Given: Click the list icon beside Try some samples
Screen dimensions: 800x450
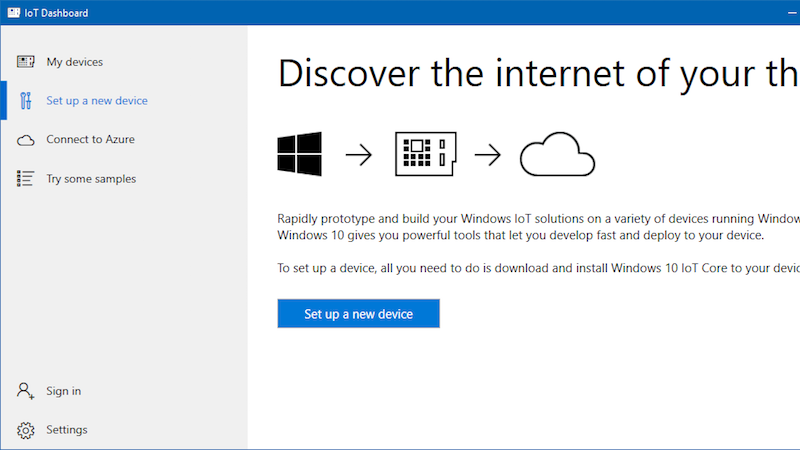Looking at the screenshot, I should tap(26, 179).
